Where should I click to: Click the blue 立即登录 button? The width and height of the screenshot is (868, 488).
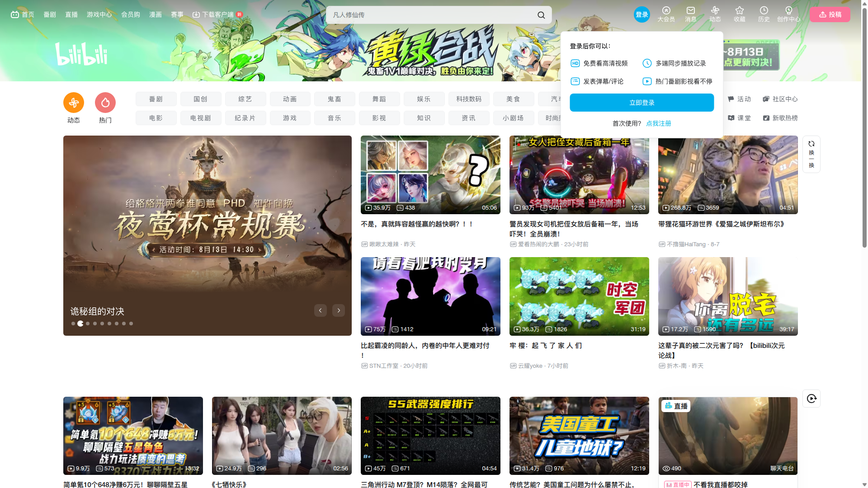pyautogui.click(x=642, y=103)
